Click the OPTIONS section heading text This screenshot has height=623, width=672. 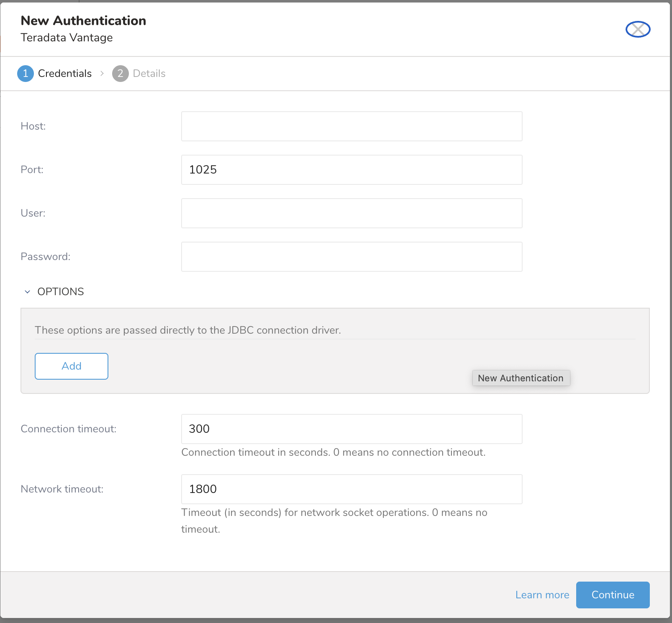click(61, 292)
